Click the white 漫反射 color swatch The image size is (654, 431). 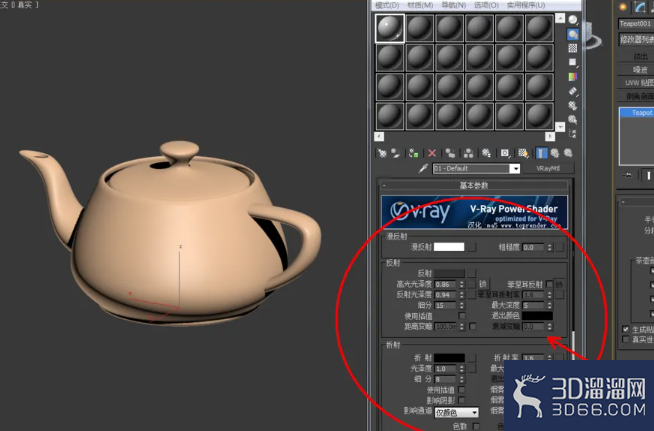point(449,247)
